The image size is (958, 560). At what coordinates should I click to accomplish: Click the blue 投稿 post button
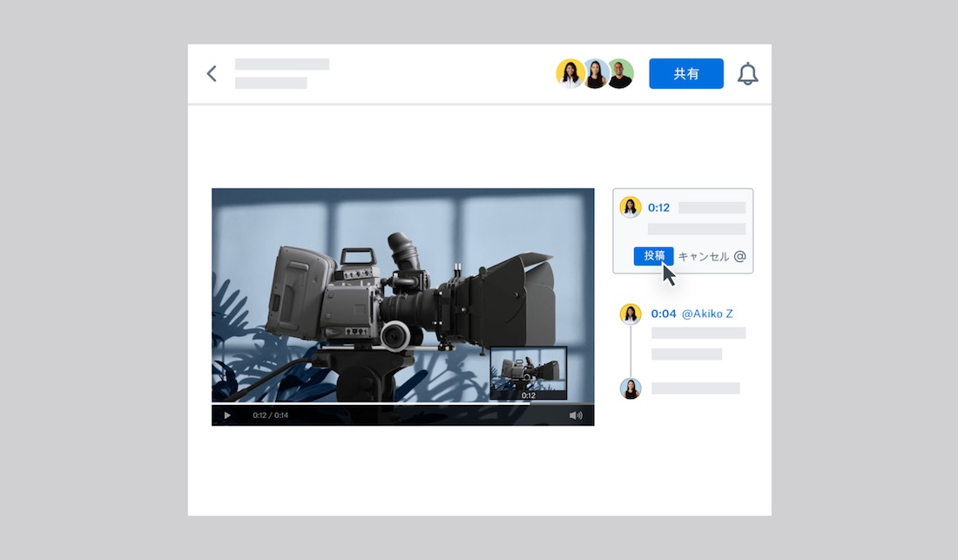pyautogui.click(x=654, y=256)
